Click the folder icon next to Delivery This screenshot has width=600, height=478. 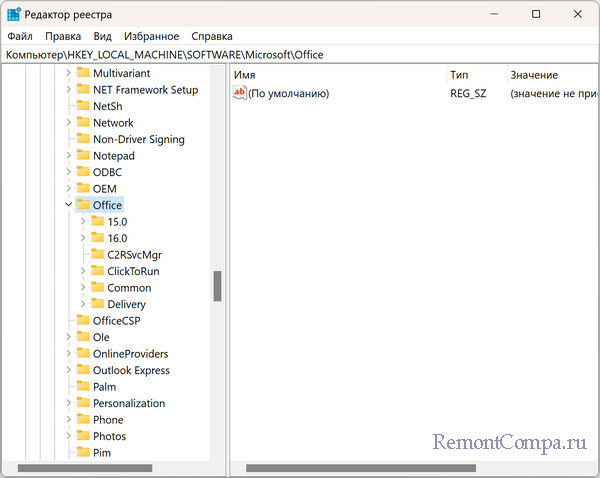tap(98, 303)
